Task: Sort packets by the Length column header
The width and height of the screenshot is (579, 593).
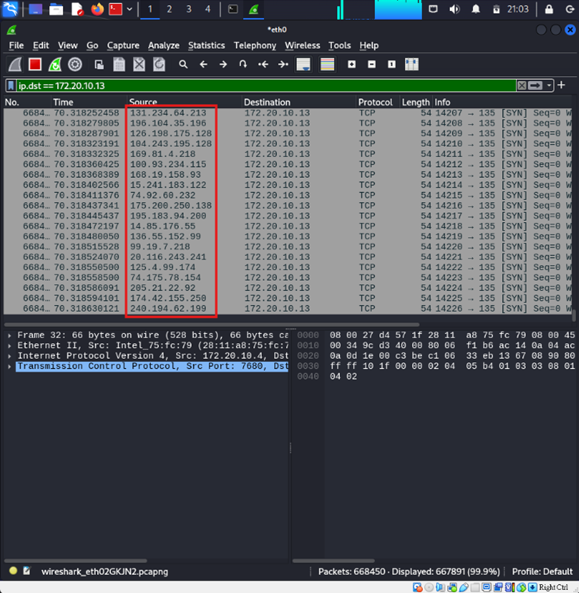Action: (x=416, y=102)
